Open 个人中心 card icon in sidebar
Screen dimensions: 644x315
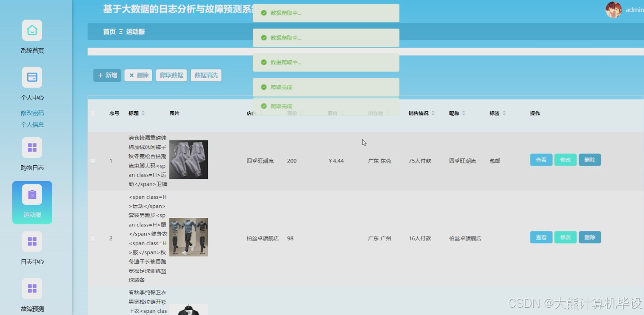pyautogui.click(x=32, y=77)
